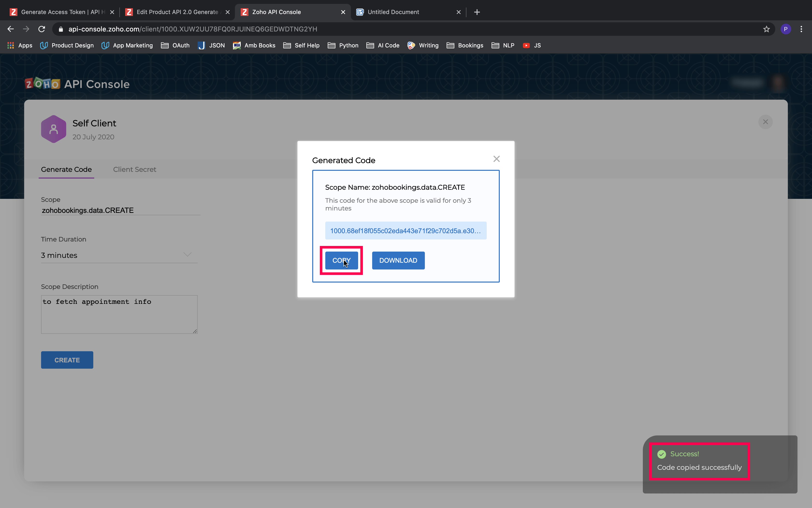Close the Edit Product API tab

coord(227,12)
